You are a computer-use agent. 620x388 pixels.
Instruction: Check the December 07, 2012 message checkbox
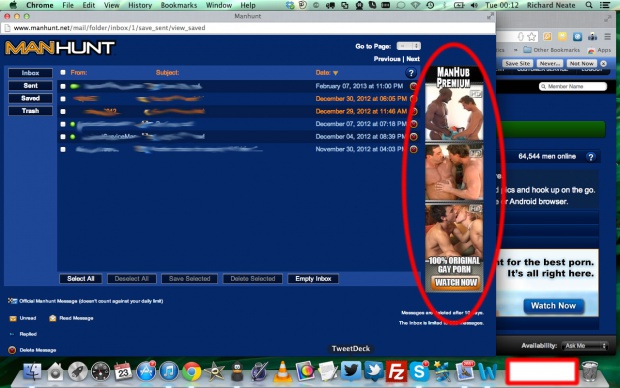tap(63, 124)
